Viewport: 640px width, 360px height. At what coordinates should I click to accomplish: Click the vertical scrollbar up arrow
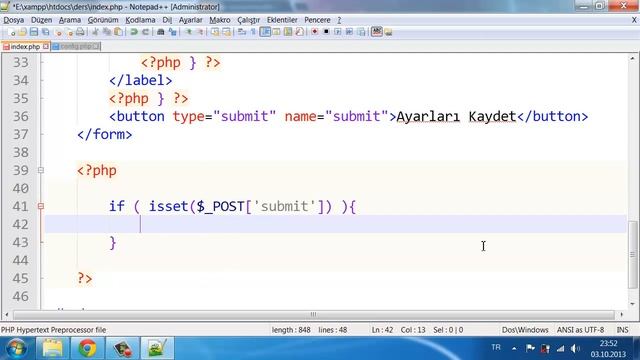coord(632,59)
